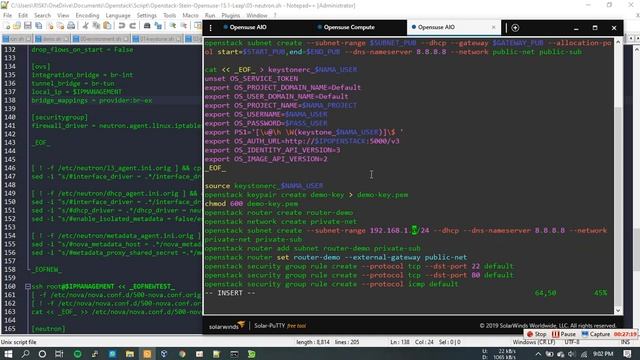Open the Tools menu in Notepad++
Screen dimensions: 640x360
tap(169, 16)
